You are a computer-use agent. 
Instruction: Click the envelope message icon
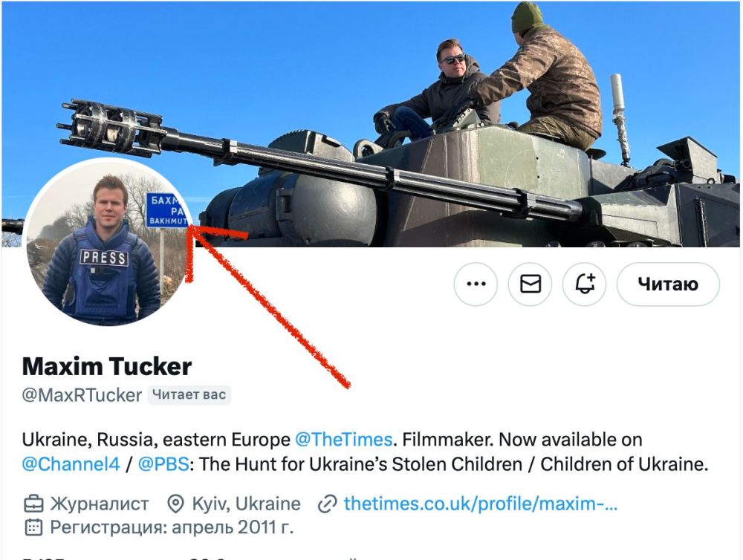(x=531, y=284)
